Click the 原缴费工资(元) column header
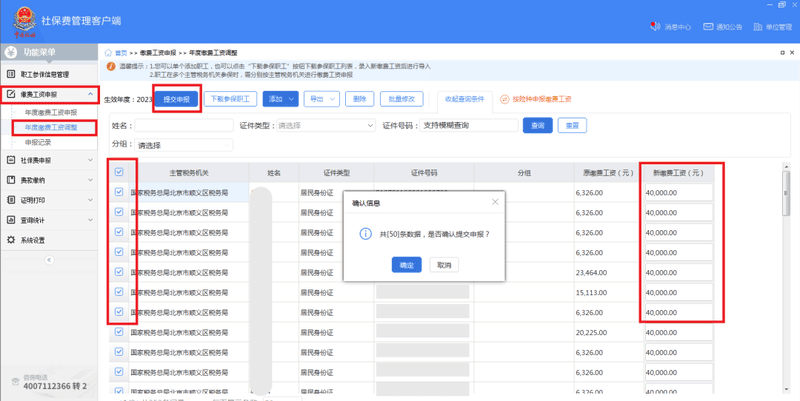This screenshot has width=800, height=401. [x=609, y=173]
